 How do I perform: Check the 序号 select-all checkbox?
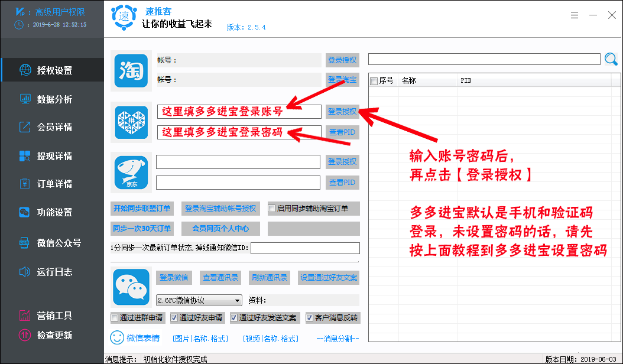[374, 81]
